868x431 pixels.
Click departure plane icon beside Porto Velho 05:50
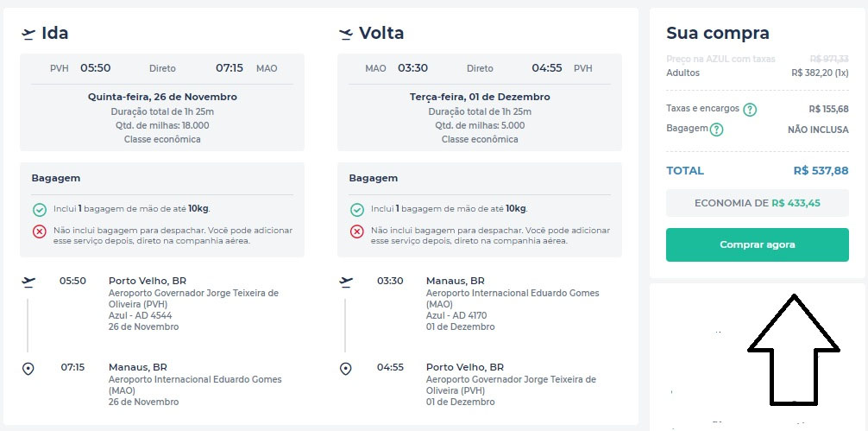pyautogui.click(x=28, y=281)
